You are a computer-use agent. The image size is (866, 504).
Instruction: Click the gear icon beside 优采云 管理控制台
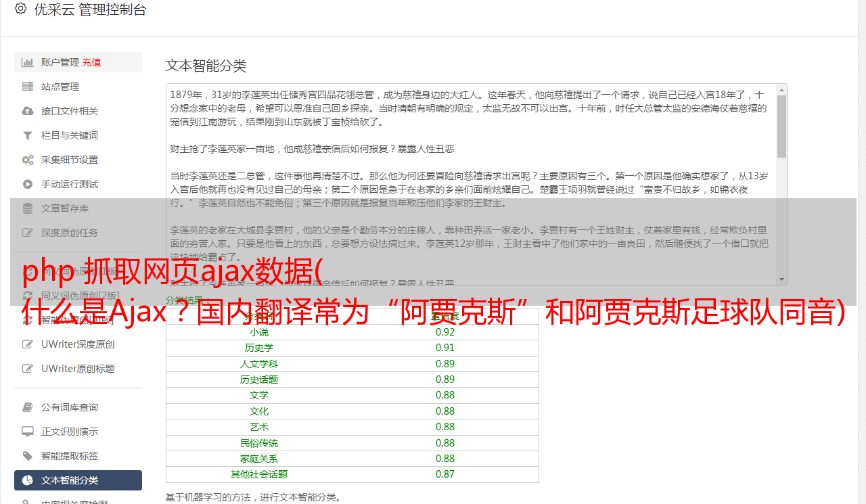(20, 9)
